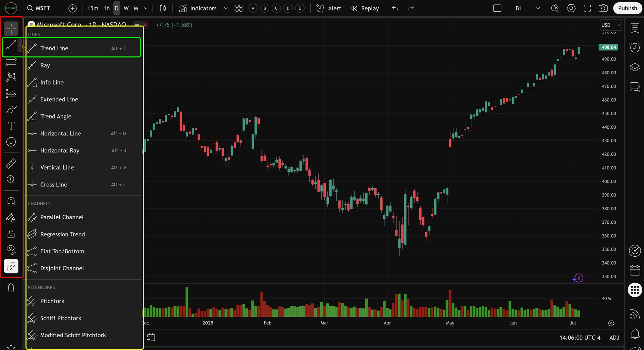This screenshot has width=644, height=350.
Task: Enter fullscreen mode
Action: [x=587, y=8]
